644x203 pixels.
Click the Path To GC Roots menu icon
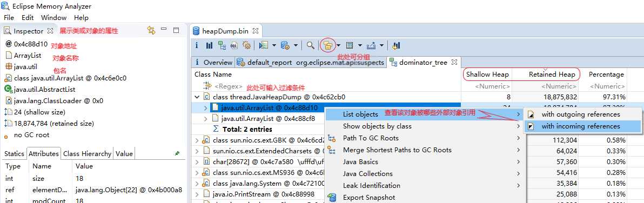click(332, 138)
